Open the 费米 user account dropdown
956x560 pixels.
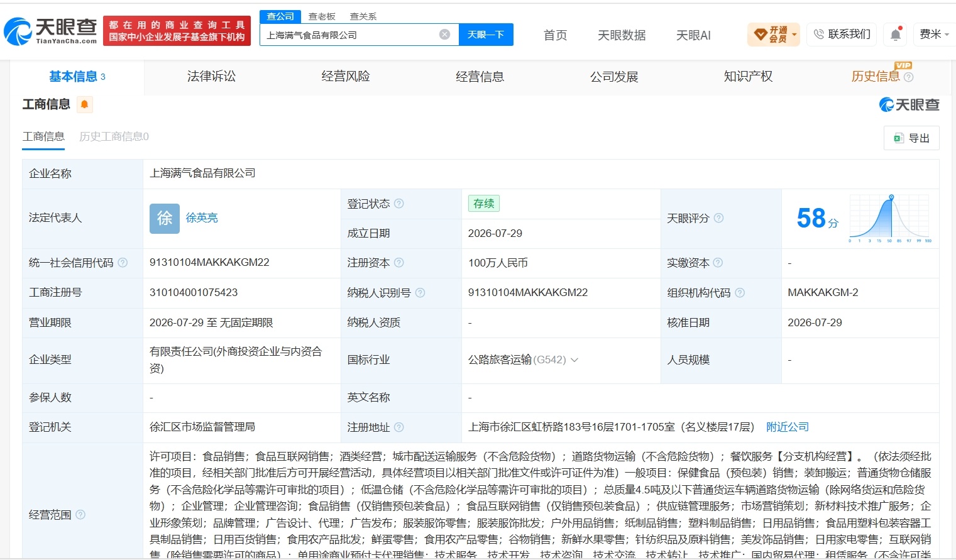tap(934, 34)
